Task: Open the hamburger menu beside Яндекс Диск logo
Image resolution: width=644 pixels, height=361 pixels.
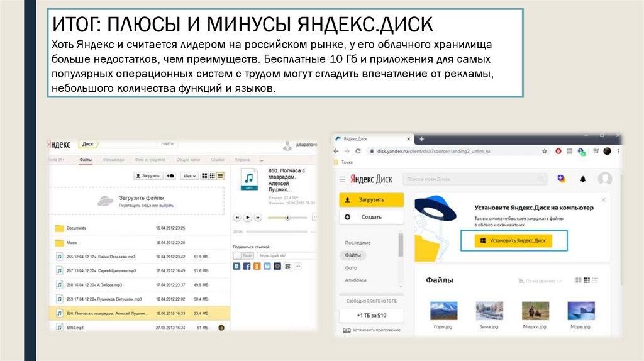Action: tap(343, 179)
